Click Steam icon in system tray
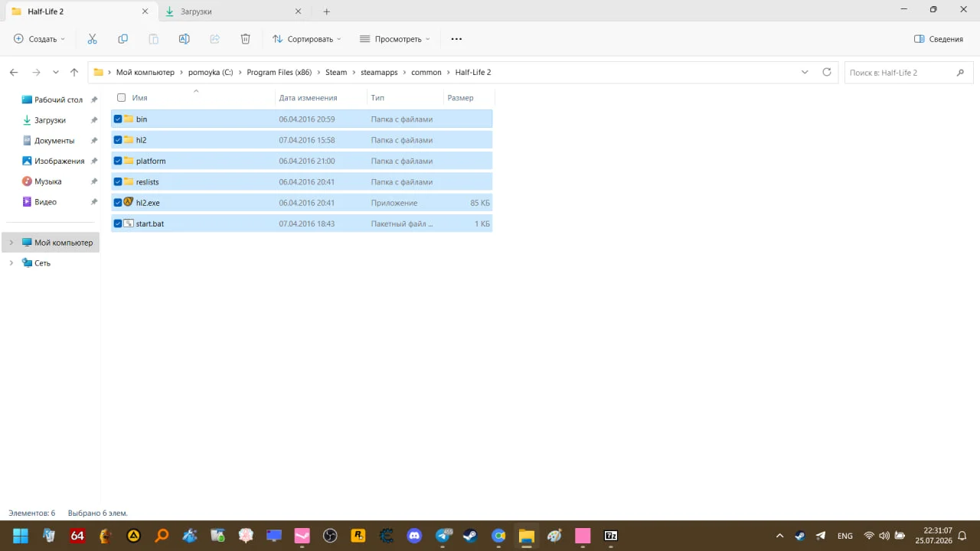 (800, 536)
